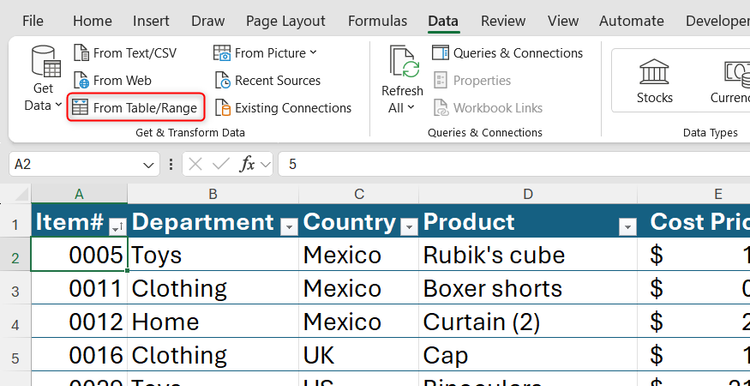
Task: Open the Department filter dropdown
Action: [x=288, y=227]
